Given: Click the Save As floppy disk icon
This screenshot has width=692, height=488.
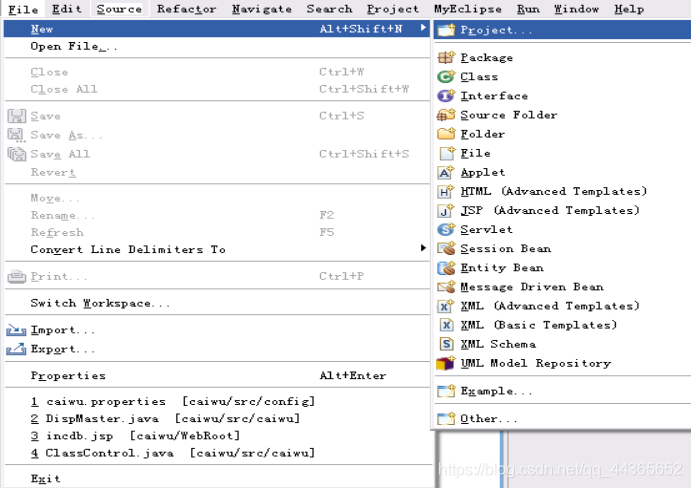Looking at the screenshot, I should (x=16, y=135).
